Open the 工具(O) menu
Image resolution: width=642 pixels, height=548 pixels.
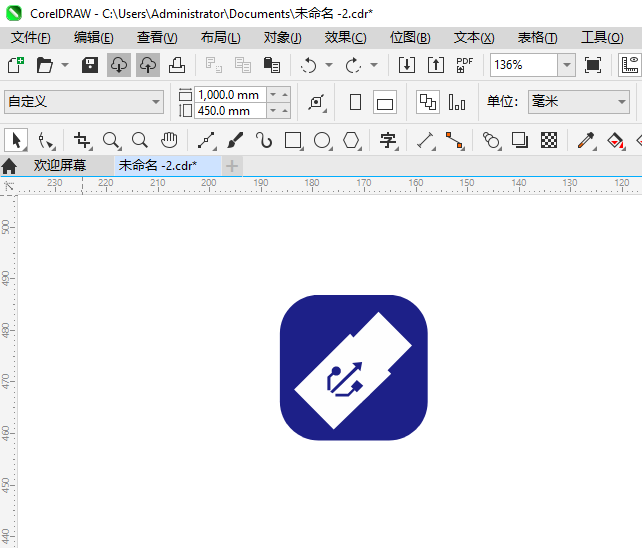point(602,38)
